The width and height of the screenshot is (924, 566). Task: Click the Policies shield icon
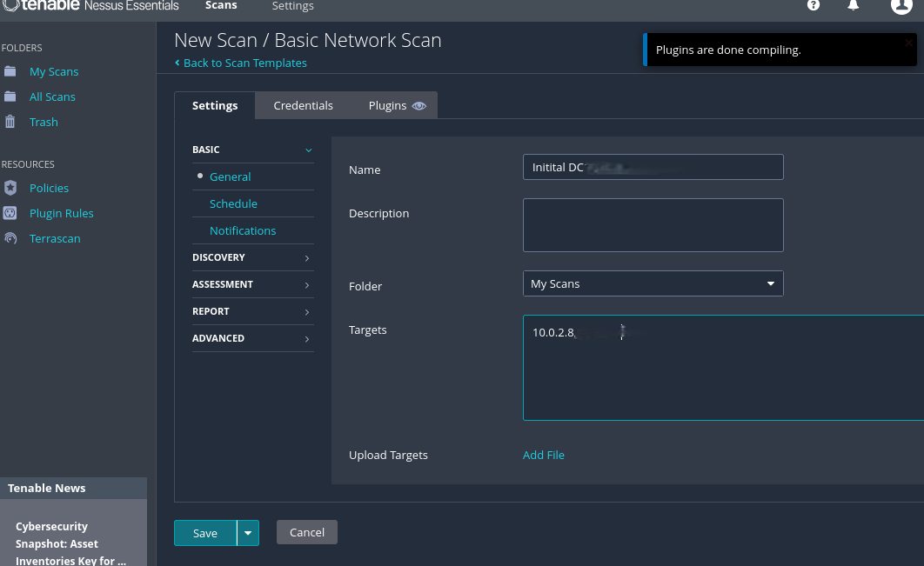[10, 188]
